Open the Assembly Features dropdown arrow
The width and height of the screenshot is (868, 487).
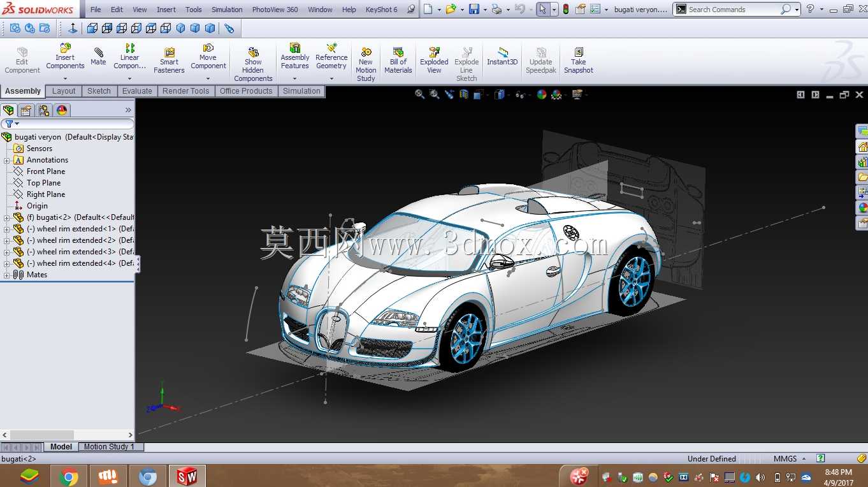(295, 79)
